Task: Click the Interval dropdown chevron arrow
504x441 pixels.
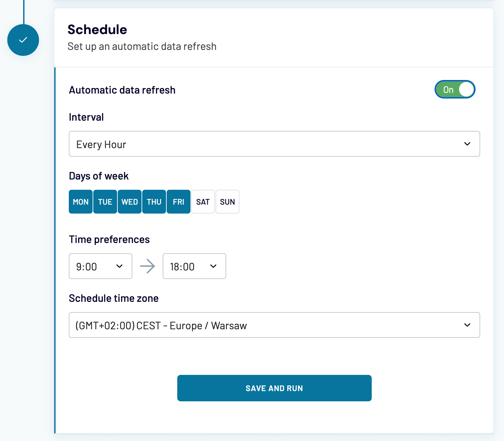Action: 467,144
